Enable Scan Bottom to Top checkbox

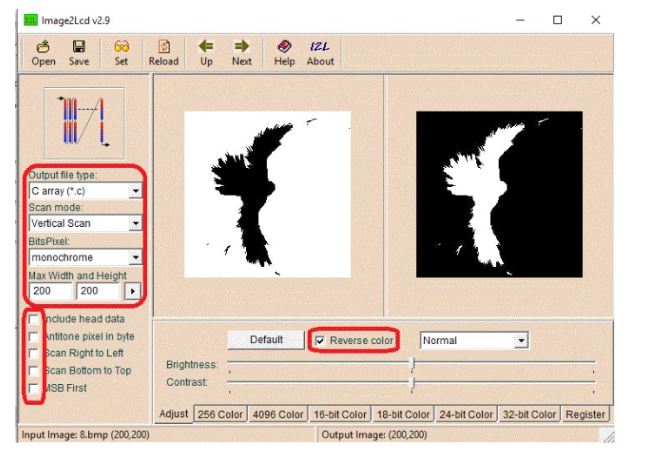[33, 371]
